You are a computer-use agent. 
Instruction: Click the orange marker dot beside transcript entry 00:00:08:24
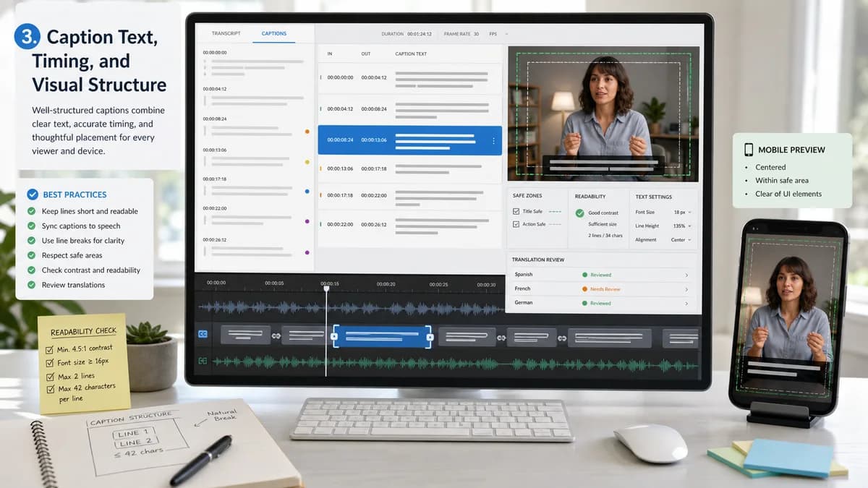[307, 132]
